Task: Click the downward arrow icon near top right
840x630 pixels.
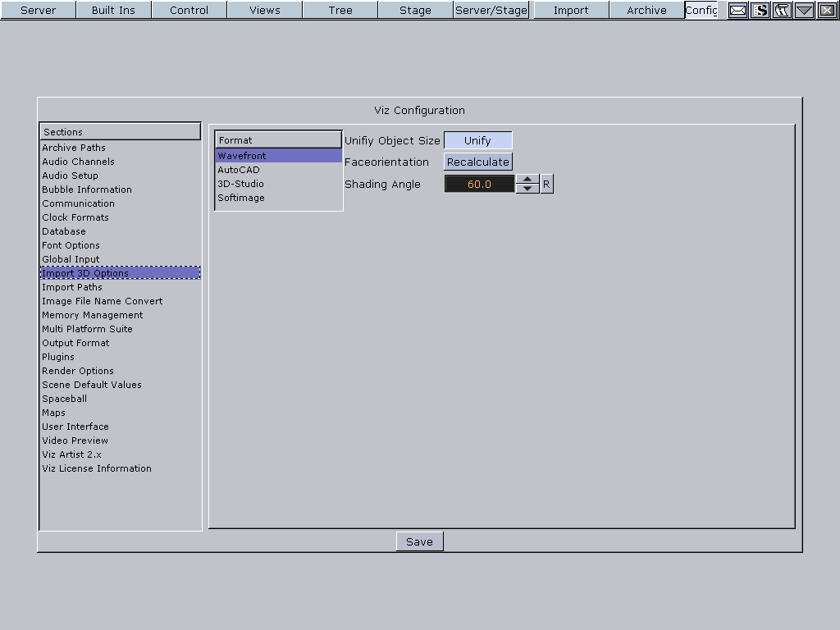Action: pos(803,11)
